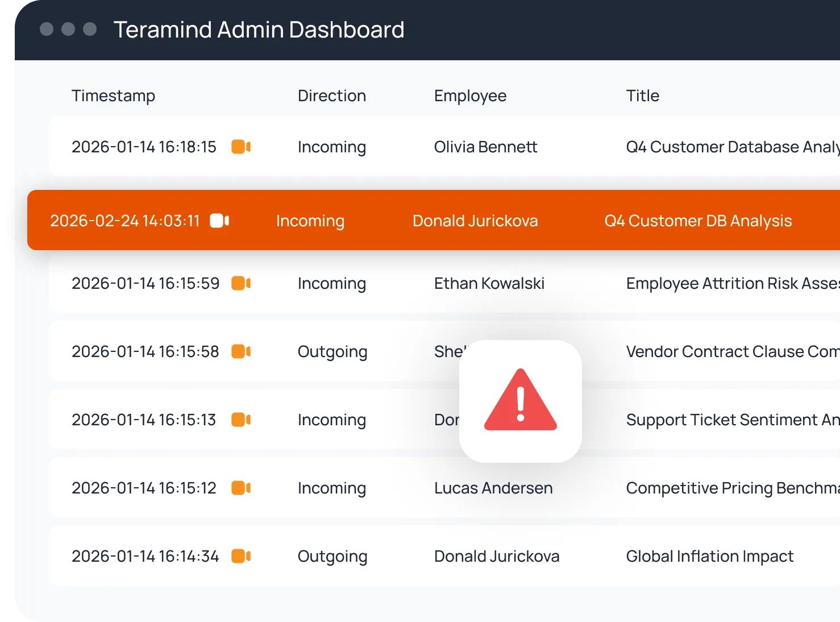Image resolution: width=840 pixels, height=622 pixels.
Task: Open Vendor Contract Clause title
Action: click(x=733, y=351)
